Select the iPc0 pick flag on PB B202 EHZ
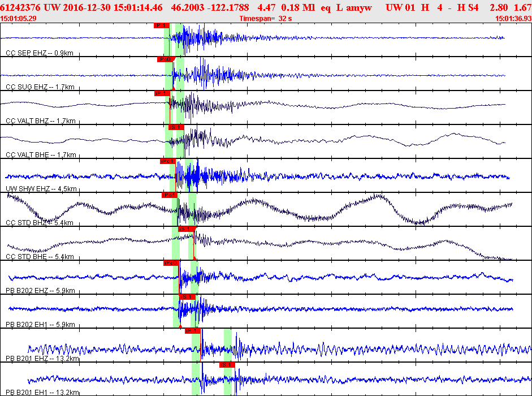Viewport: 532px width, 396px height. [x=171, y=263]
